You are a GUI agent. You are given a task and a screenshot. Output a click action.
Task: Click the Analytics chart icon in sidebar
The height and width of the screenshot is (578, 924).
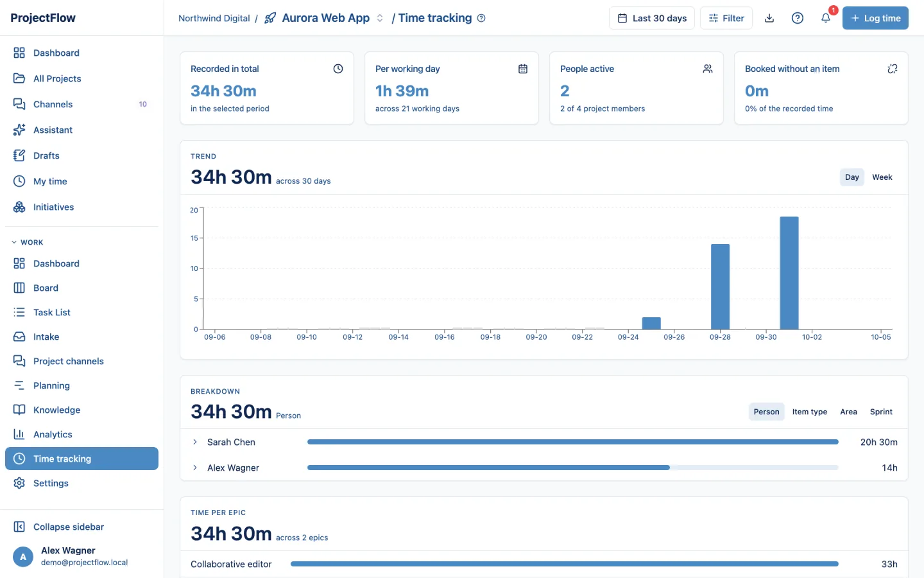click(19, 434)
